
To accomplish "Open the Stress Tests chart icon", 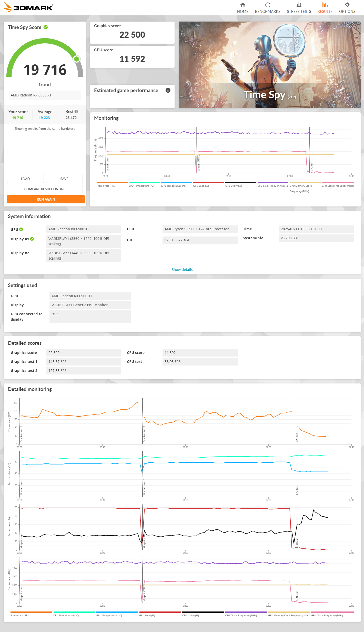I will point(299,5).
